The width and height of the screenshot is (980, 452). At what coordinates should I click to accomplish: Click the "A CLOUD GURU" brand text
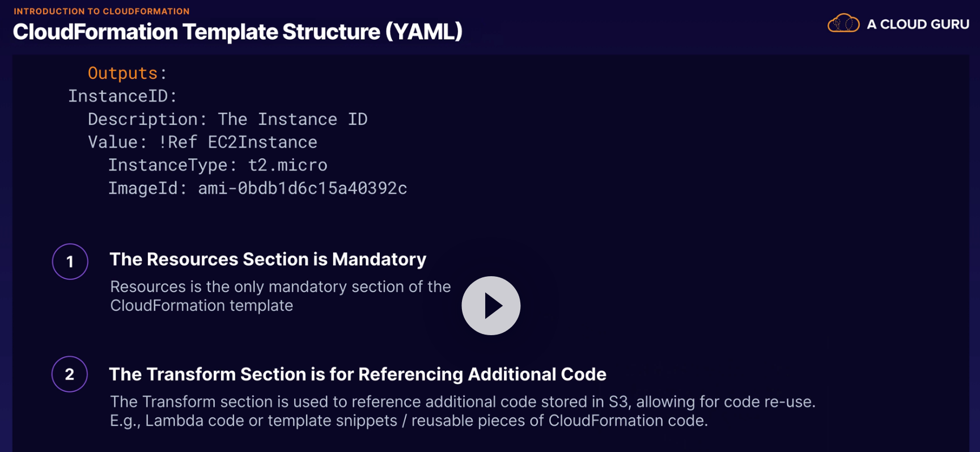pyautogui.click(x=918, y=24)
